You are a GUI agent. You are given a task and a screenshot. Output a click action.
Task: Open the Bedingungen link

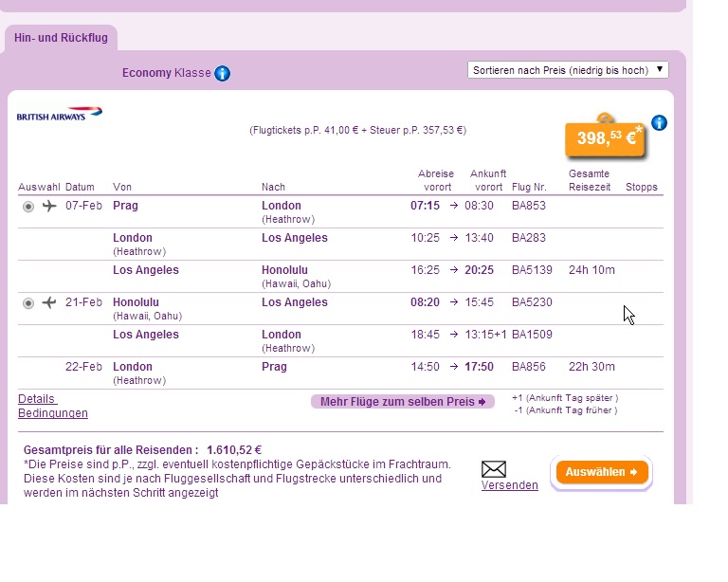pos(53,413)
